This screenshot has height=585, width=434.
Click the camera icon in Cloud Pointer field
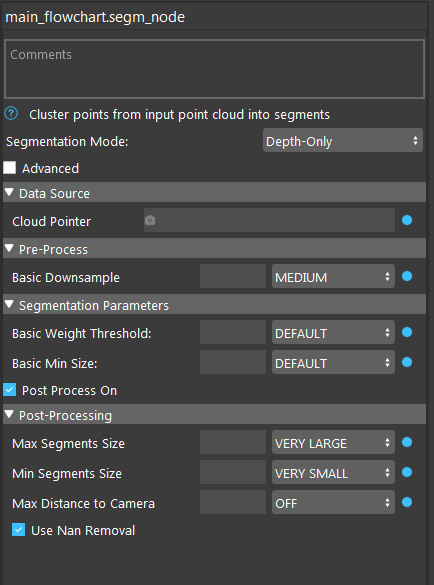[150, 220]
